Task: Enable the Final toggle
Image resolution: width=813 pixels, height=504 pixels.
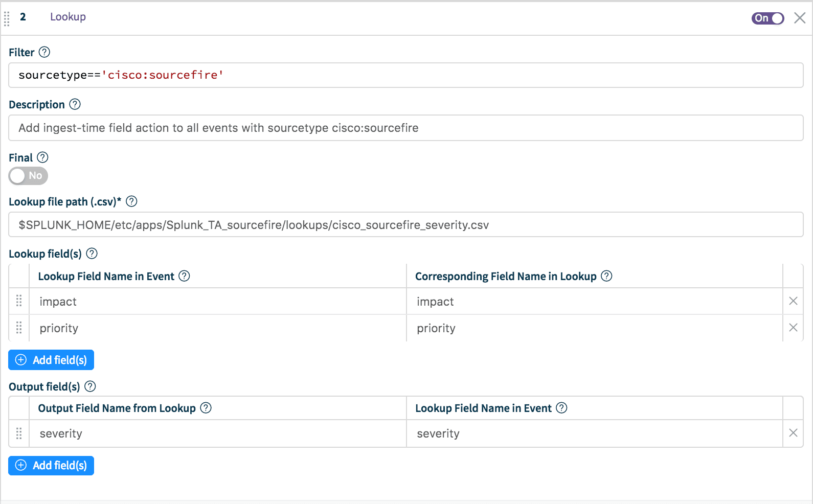Action: 28,176
